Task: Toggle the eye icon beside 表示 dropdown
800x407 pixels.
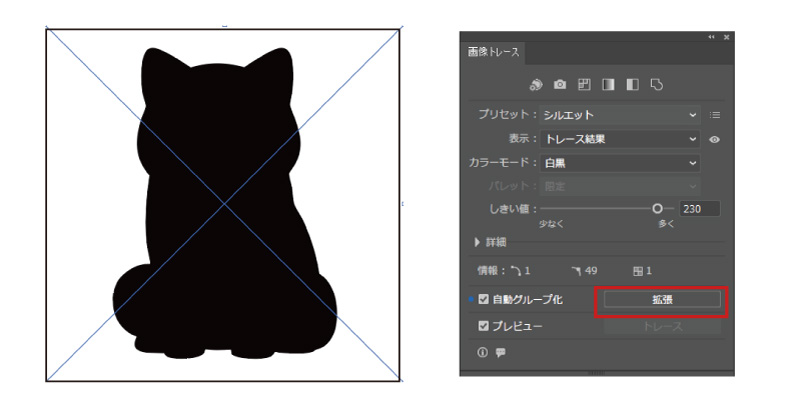Action: click(x=714, y=139)
